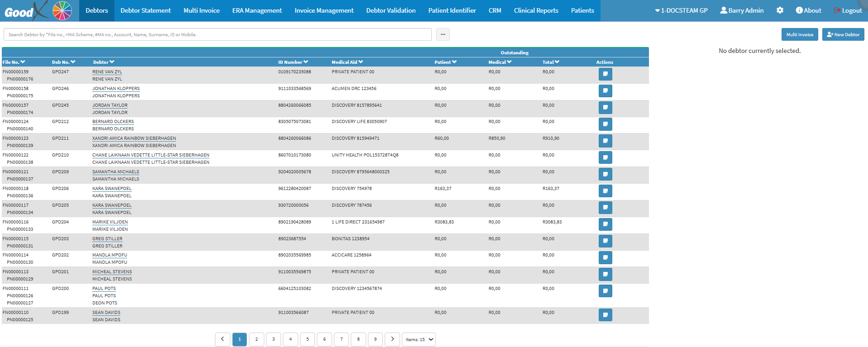Open action icon for Marike Viljoen row

click(605, 224)
